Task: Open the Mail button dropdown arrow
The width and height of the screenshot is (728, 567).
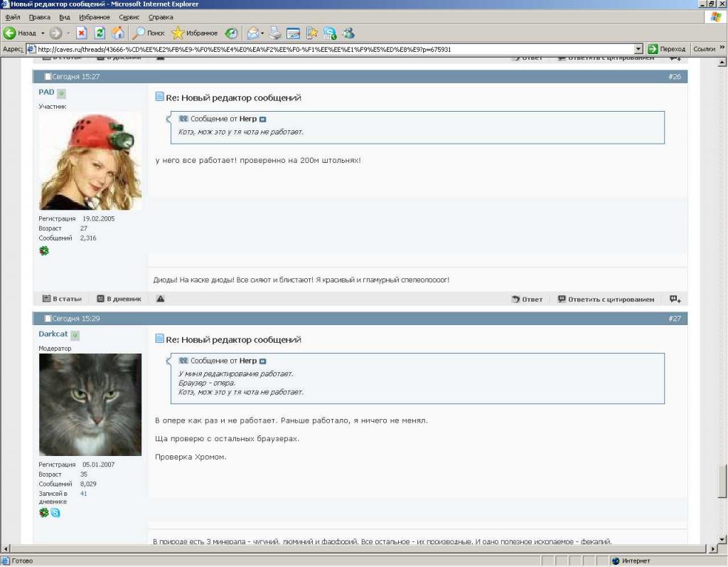Action: [262, 33]
